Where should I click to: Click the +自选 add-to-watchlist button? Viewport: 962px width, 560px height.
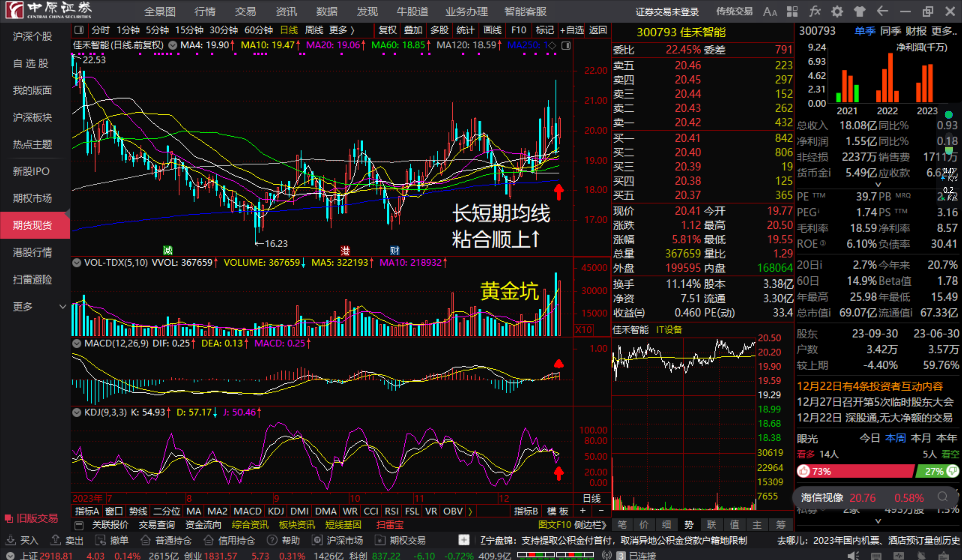click(572, 30)
